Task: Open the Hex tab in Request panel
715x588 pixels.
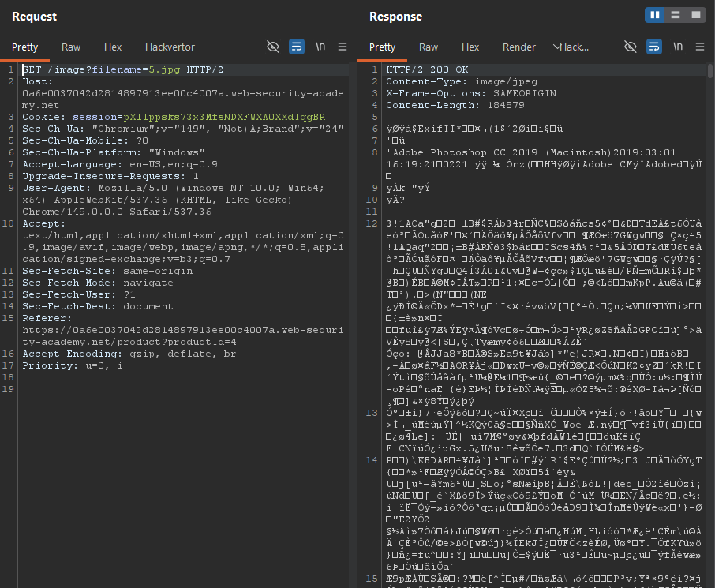Action: tap(113, 47)
